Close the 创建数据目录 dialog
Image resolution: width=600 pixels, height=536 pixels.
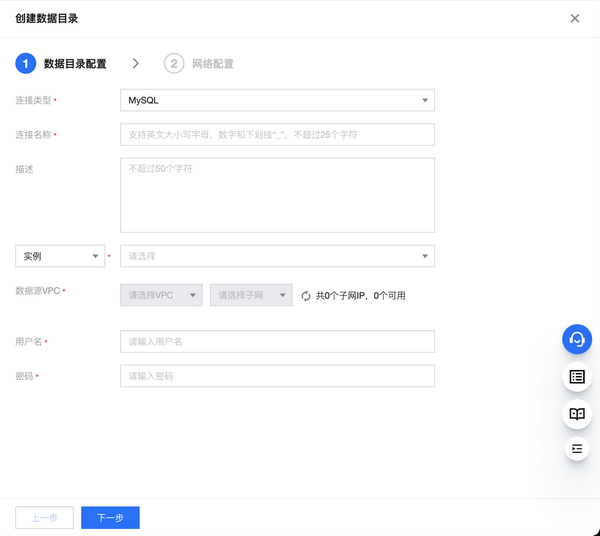click(574, 18)
